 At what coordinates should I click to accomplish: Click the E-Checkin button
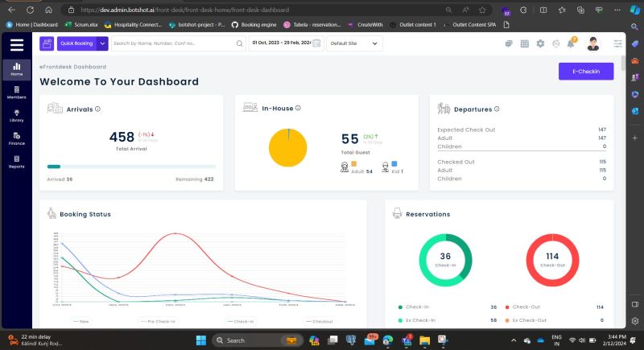click(x=585, y=72)
